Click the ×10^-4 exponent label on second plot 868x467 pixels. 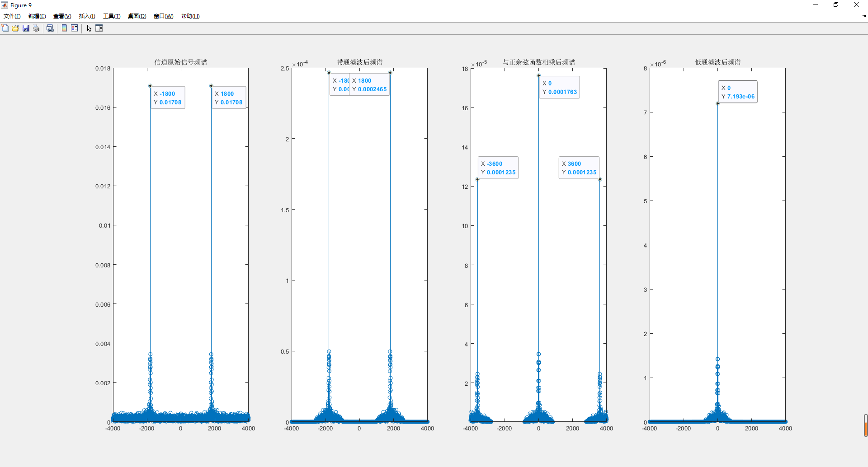point(300,64)
